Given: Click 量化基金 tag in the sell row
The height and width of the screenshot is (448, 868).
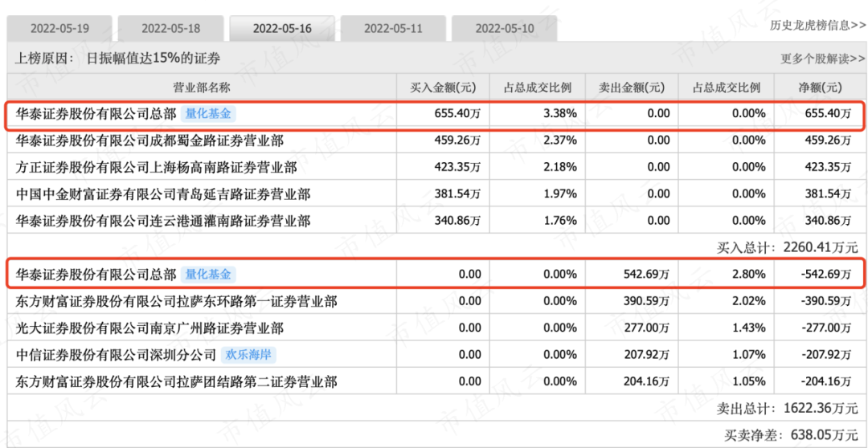Looking at the screenshot, I should point(208,274).
